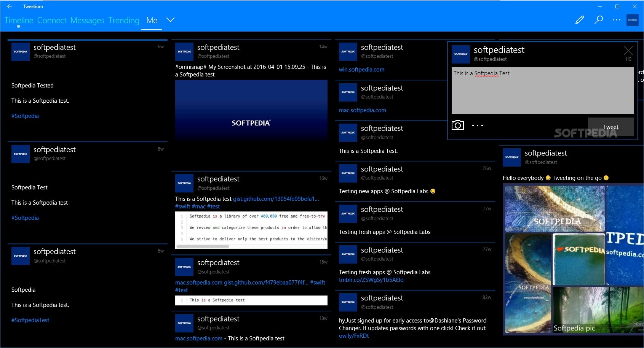Click into the tweet text box
Screen dimensions: 644x348
pyautogui.click(x=543, y=91)
